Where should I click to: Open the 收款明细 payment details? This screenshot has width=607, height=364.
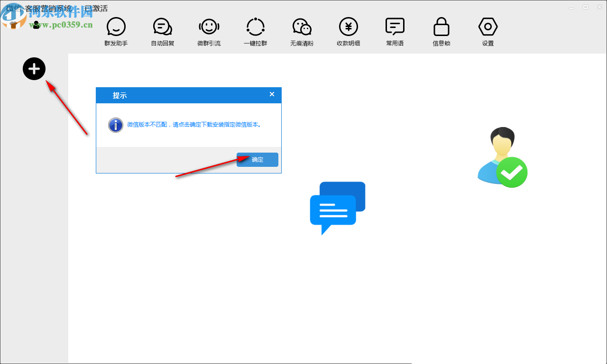[349, 32]
